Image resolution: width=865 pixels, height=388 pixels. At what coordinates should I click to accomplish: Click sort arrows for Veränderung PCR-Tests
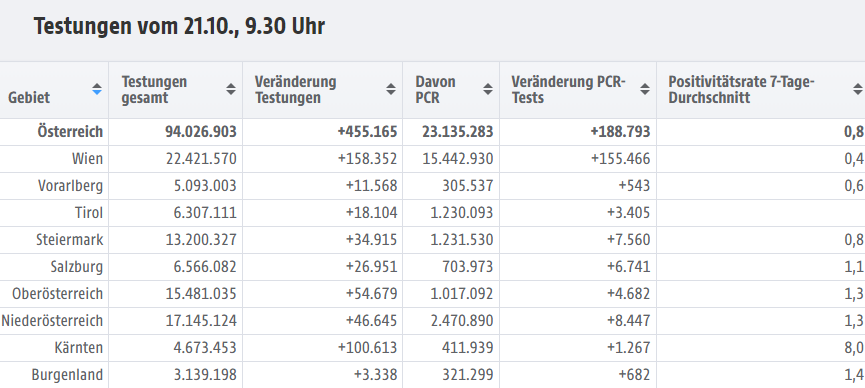(644, 89)
